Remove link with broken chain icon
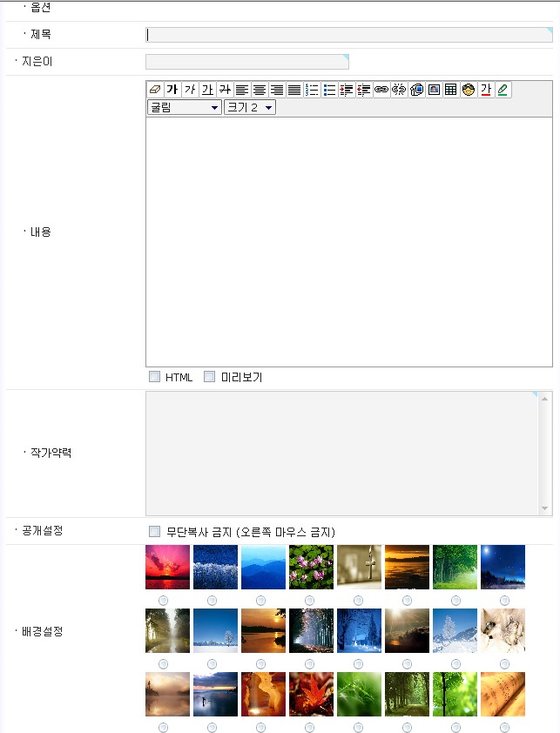Screen dimensions: 560x733 point(399,90)
